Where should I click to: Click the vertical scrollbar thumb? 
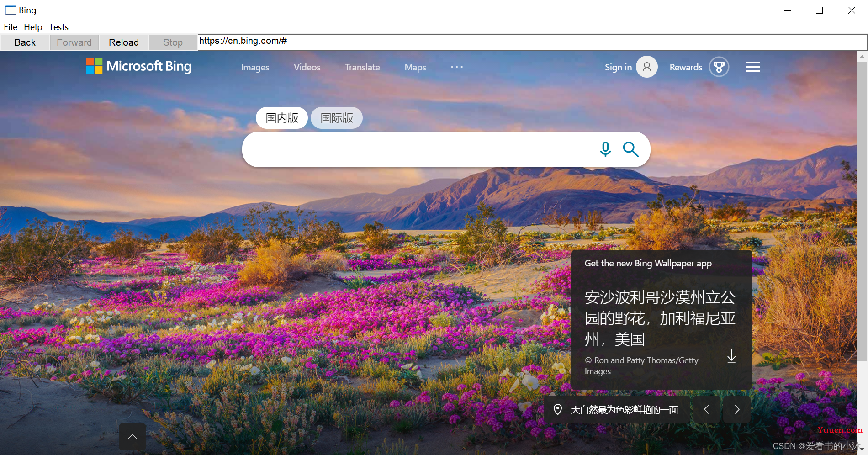(862, 212)
